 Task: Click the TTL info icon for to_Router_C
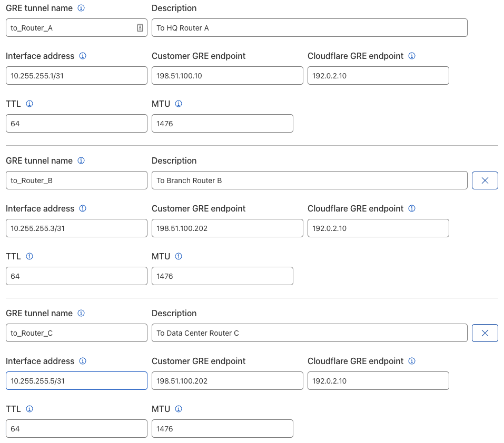(29, 409)
